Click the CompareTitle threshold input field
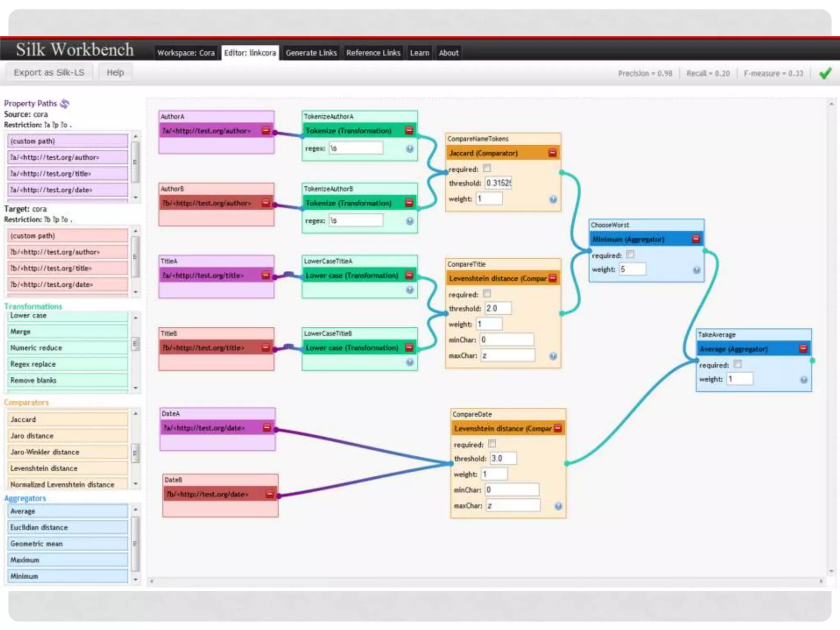Viewport: 840px width, 630px height. [x=498, y=308]
